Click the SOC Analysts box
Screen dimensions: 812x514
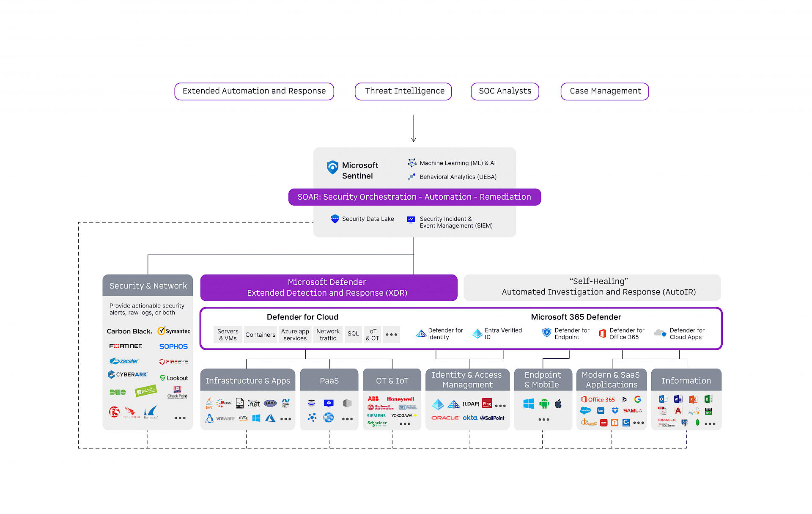(505, 91)
